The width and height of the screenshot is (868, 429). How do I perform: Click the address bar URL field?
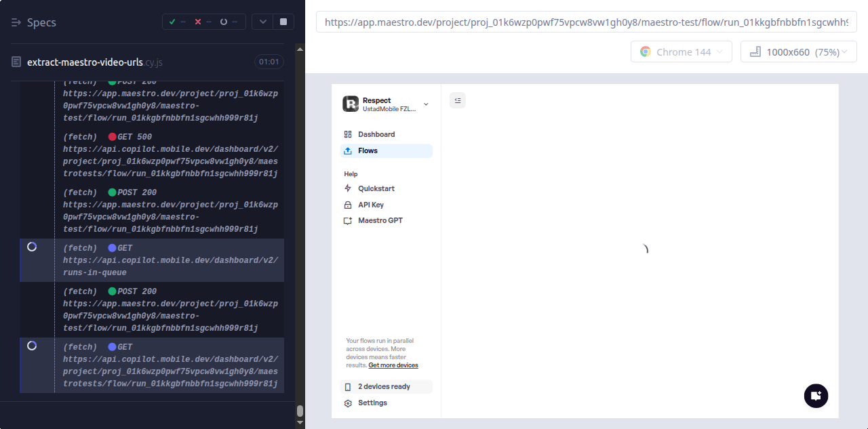(x=586, y=22)
